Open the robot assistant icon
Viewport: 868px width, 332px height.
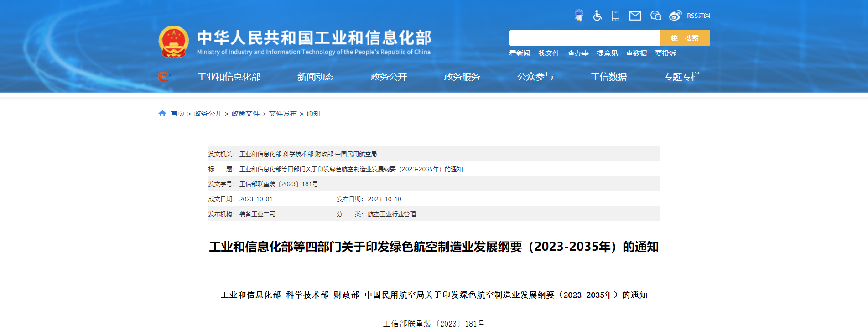click(579, 16)
